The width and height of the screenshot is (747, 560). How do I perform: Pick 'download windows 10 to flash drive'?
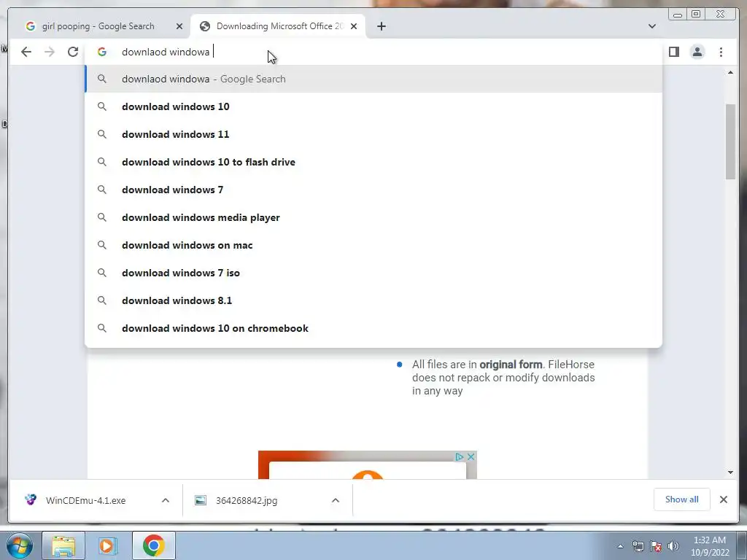(373, 162)
